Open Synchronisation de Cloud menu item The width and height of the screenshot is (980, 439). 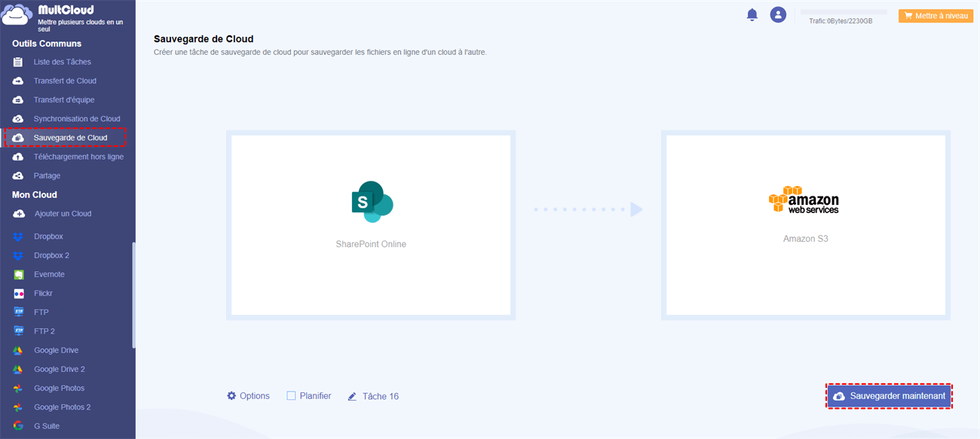[77, 119]
